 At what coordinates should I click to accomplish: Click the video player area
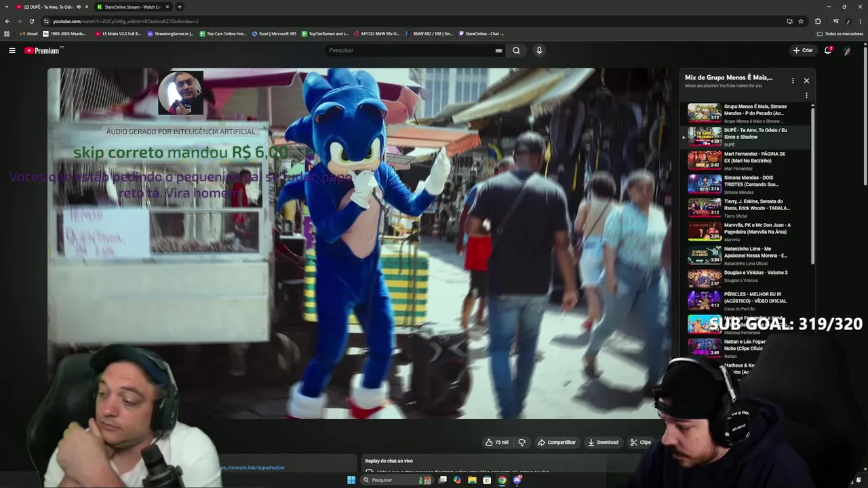click(x=359, y=243)
